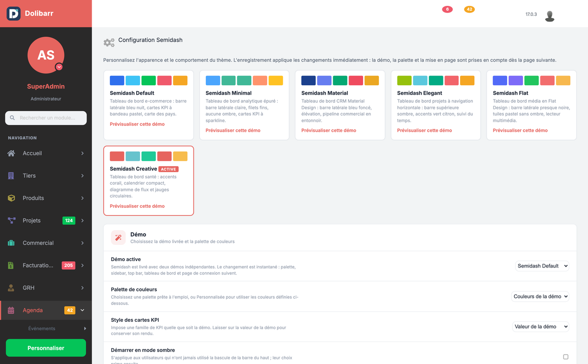Click the dark navy swatch in Semidash Material
The height and width of the screenshot is (364, 588).
(x=309, y=80)
